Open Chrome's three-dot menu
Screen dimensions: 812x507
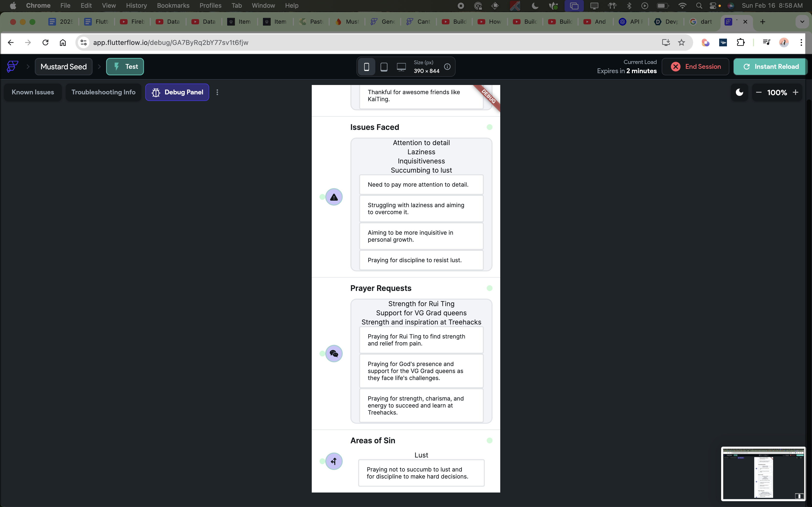tap(801, 42)
